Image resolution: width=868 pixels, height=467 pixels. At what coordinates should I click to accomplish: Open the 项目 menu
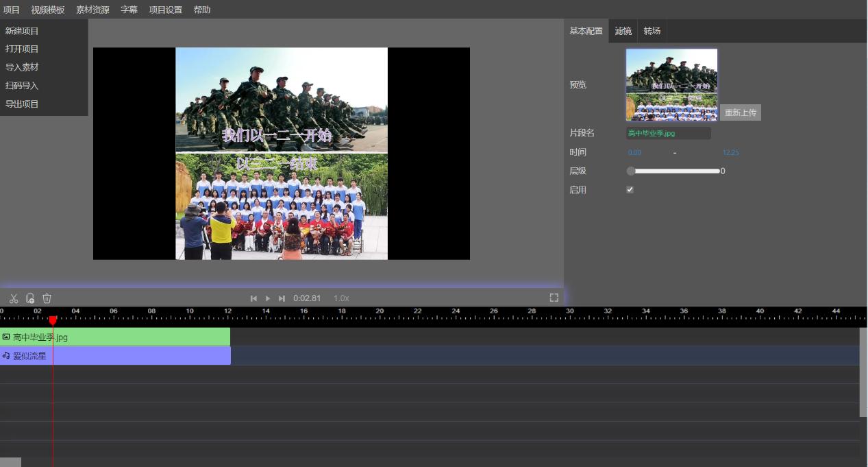[12, 10]
